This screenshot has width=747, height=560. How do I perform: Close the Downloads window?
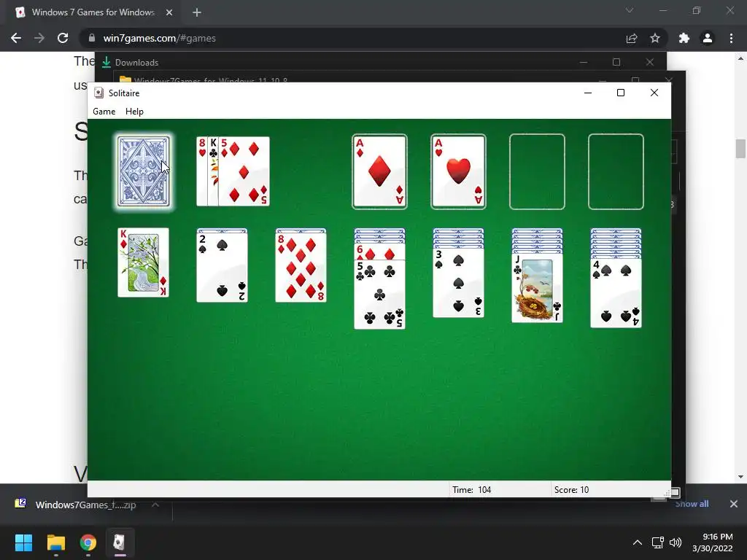(649, 62)
